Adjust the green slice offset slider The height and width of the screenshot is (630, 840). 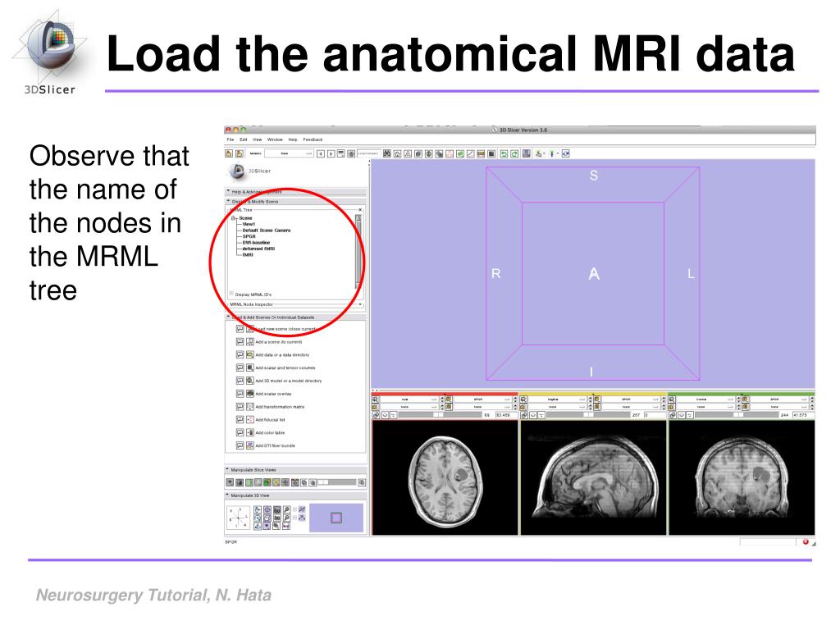pos(736,415)
